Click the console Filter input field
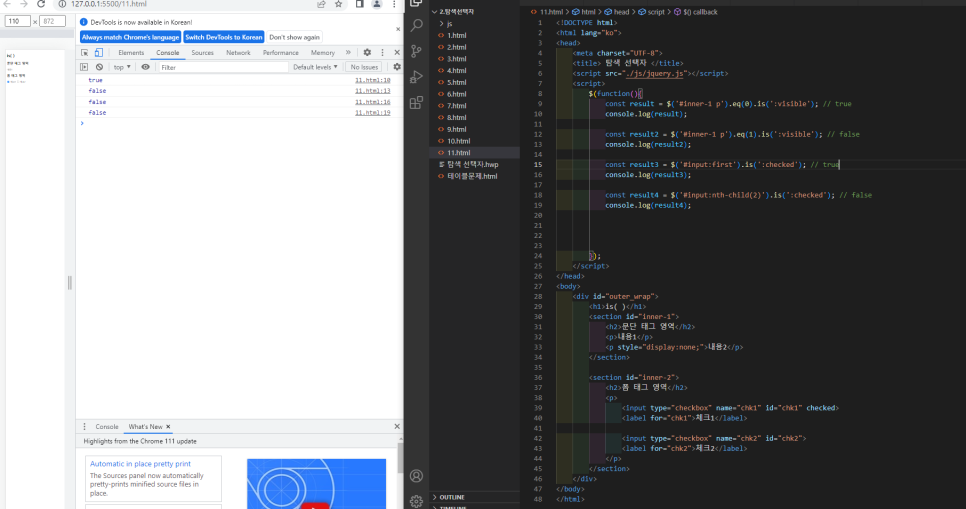The image size is (966, 509). pos(222,67)
